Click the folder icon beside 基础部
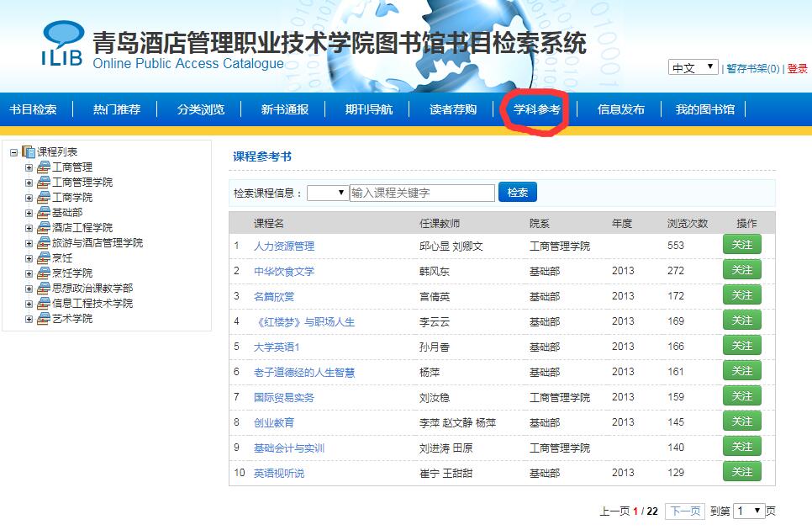This screenshot has width=812, height=530. [44, 213]
